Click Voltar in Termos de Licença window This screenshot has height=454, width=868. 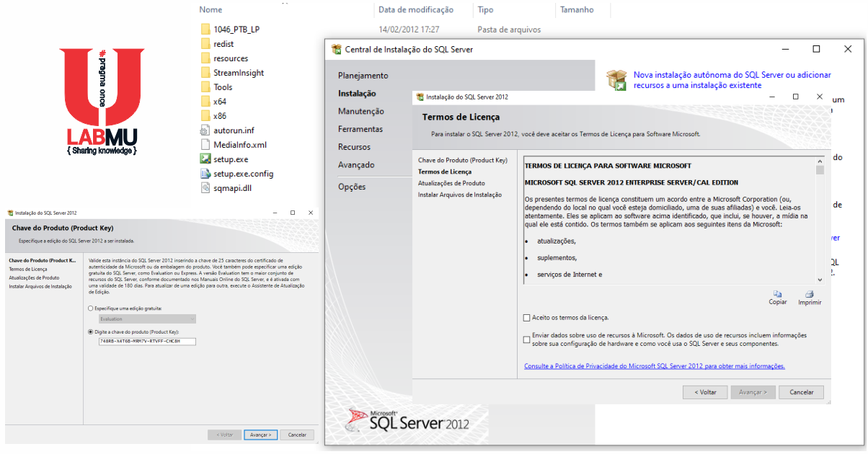[705, 392]
